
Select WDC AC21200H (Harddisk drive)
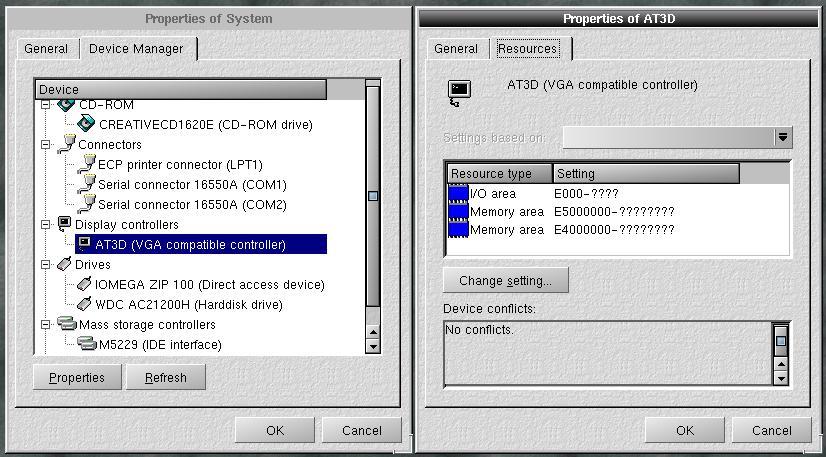pos(189,305)
